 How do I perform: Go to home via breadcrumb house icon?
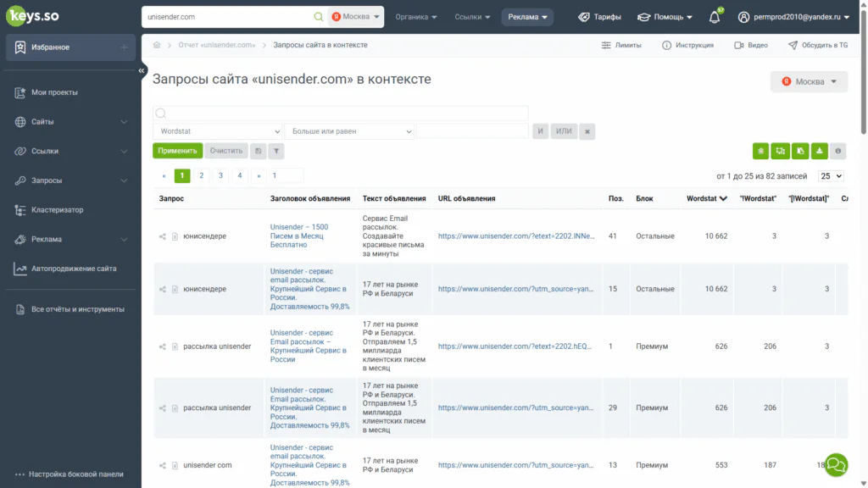tap(157, 45)
